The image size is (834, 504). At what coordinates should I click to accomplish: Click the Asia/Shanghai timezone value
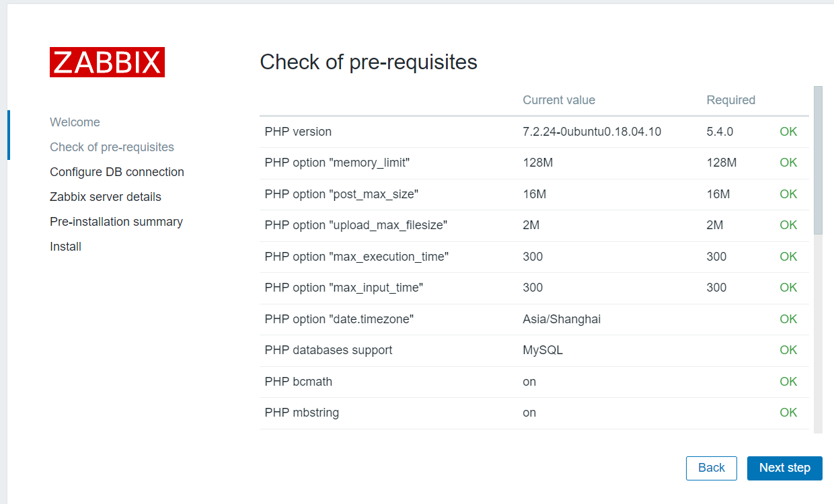coord(562,319)
